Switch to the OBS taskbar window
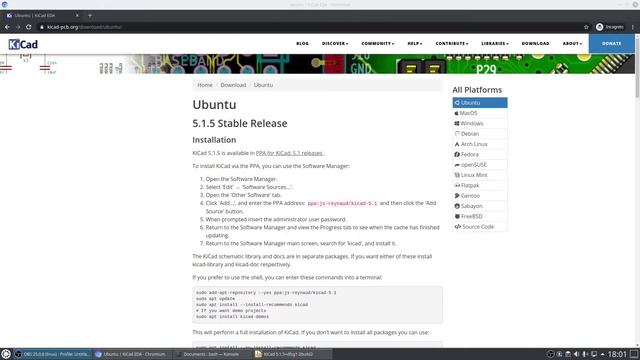Image resolution: width=640 pixels, height=360 pixels. [x=52, y=354]
